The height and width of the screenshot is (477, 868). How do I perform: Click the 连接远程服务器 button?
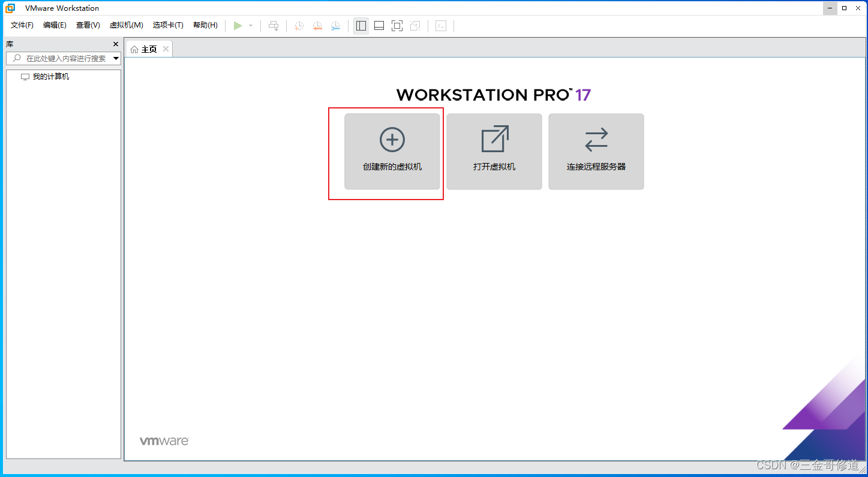point(596,152)
